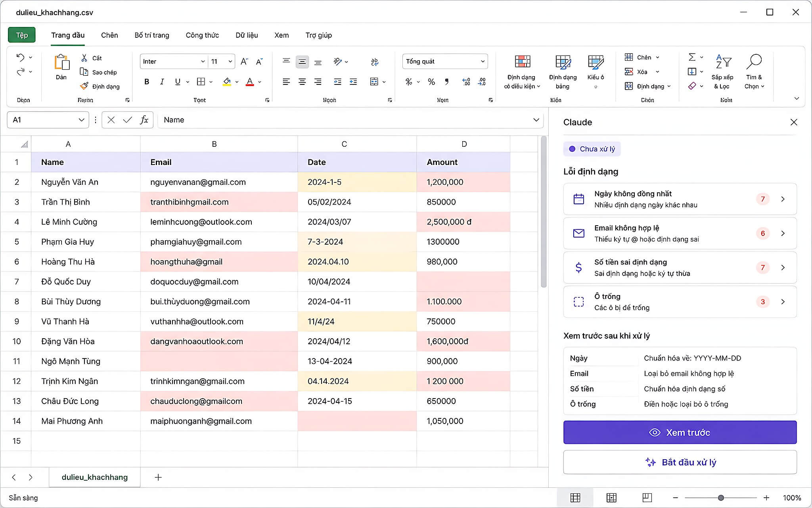Viewport: 812px width, 508px height.
Task: Click decrease indent icon
Action: click(x=337, y=82)
